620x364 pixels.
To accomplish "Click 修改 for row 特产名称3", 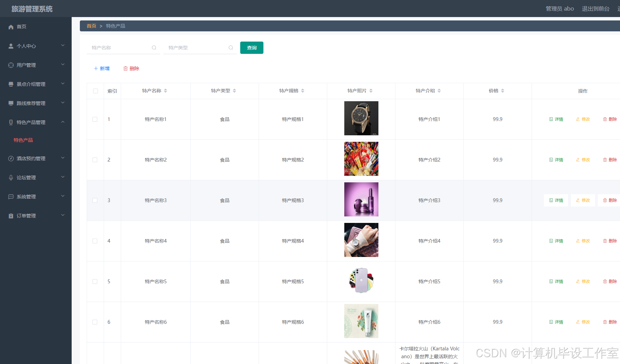I will pyautogui.click(x=583, y=200).
